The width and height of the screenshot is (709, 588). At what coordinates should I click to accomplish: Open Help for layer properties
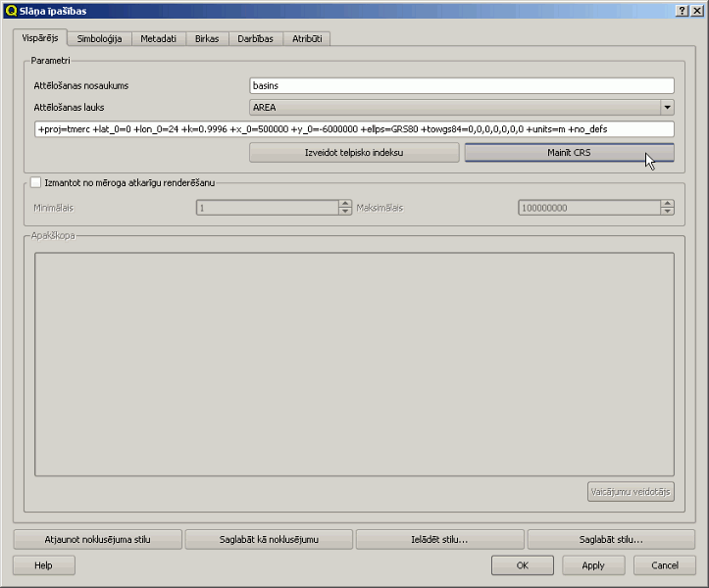[x=44, y=565]
